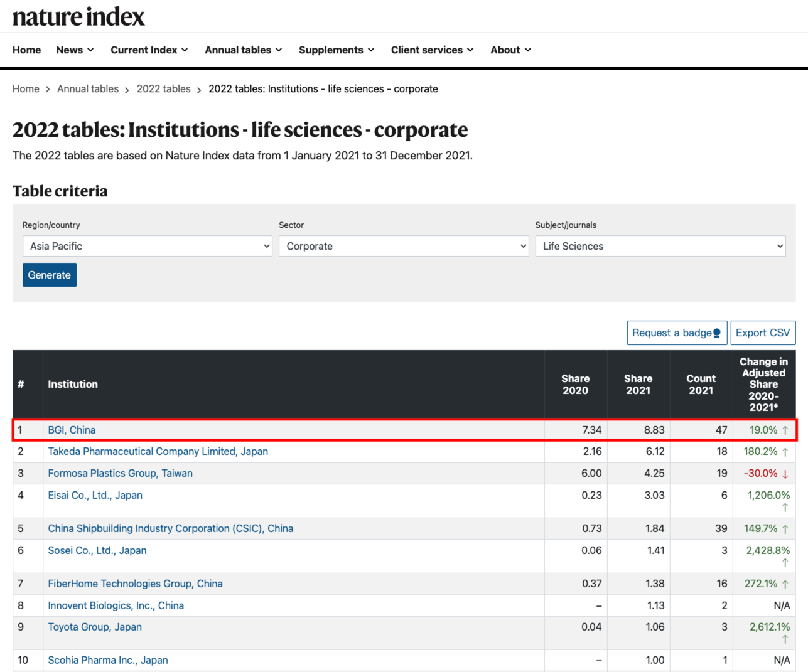Open Scohia Pharma Inc., Japan link
The width and height of the screenshot is (808, 672).
108,660
